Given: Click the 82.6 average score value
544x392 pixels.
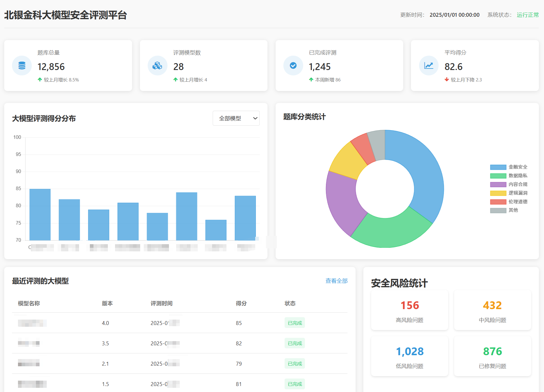Looking at the screenshot, I should (453, 67).
